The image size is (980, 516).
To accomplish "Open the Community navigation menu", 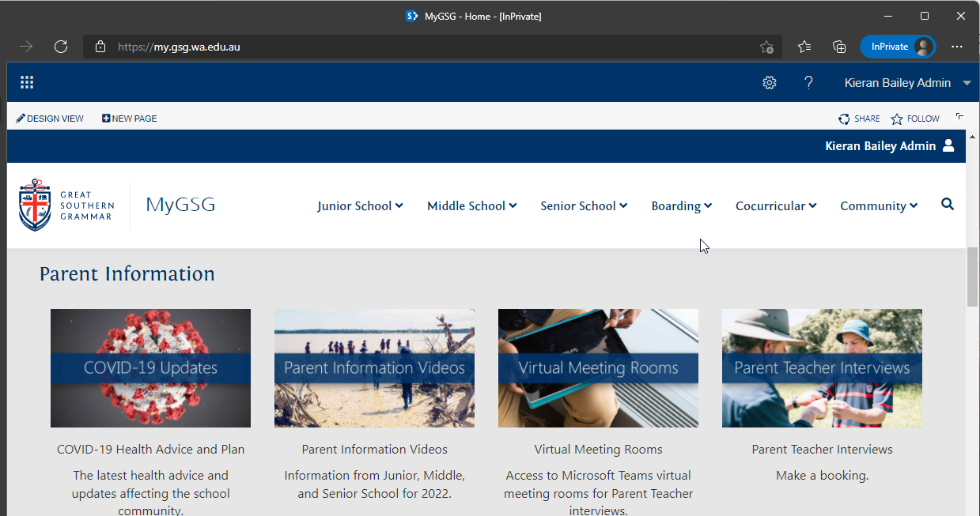I will coord(879,205).
